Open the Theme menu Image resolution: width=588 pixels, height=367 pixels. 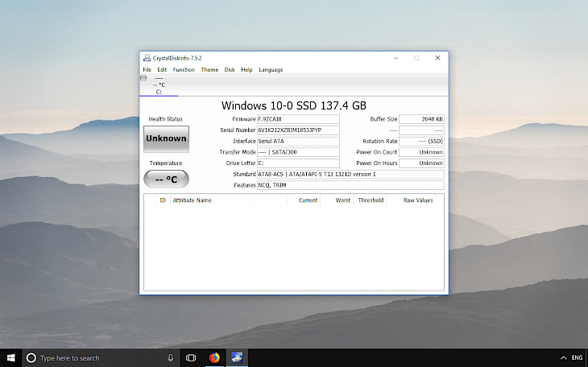[x=209, y=70]
